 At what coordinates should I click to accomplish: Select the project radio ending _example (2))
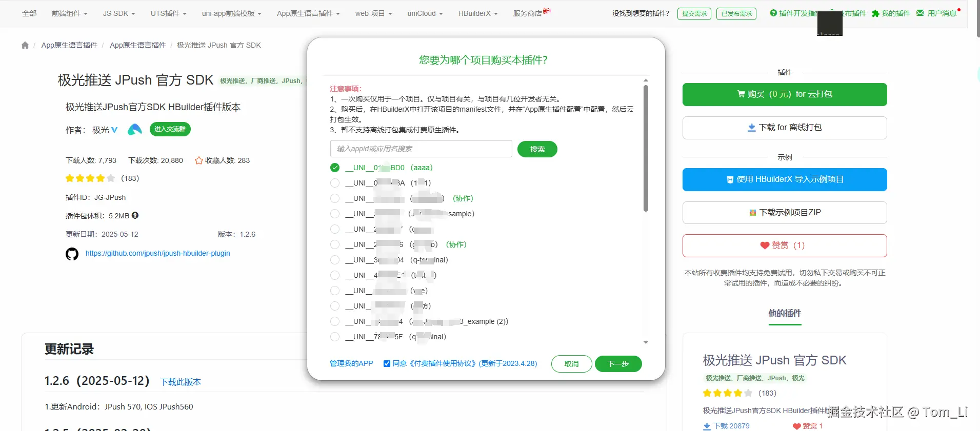[335, 321]
